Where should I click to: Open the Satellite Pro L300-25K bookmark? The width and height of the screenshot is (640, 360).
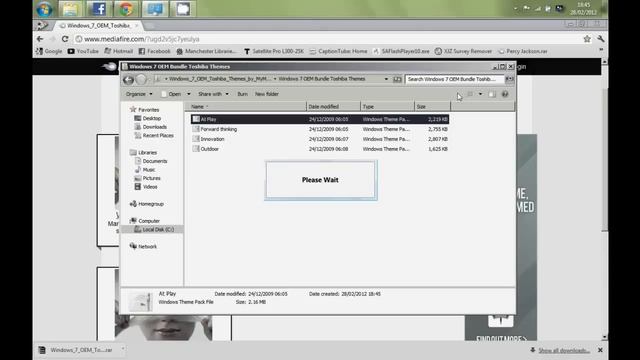[274, 51]
